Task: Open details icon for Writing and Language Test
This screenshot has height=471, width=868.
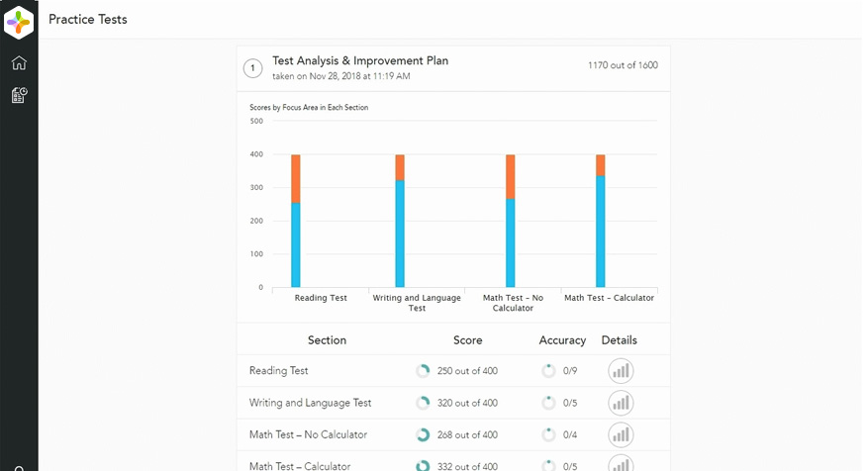Action: click(x=621, y=403)
